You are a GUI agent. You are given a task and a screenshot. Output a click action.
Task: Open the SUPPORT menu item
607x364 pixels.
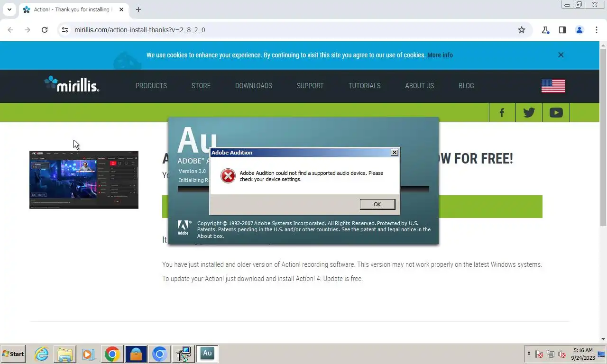tap(310, 86)
